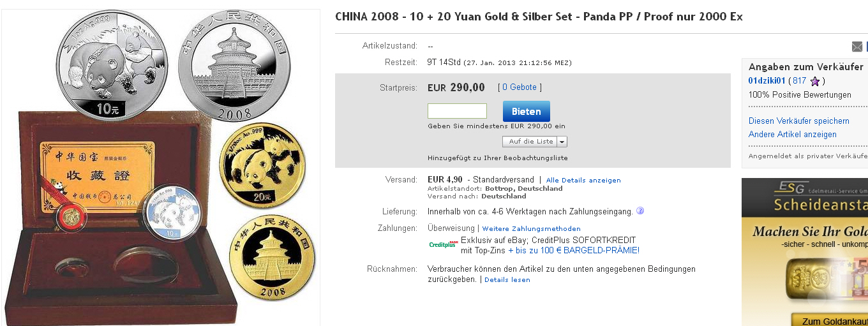Click 'Andere Artikel anzeigen' link
The image size is (868, 326).
[793, 135]
